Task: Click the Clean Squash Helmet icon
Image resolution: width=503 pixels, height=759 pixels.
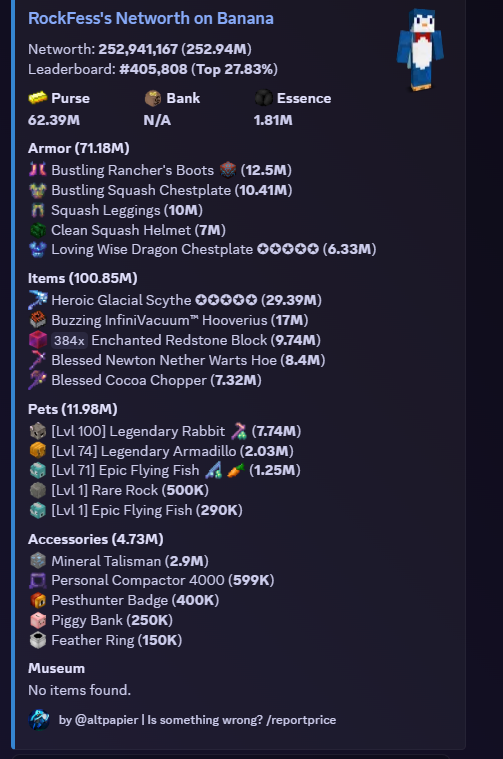Action: point(38,230)
